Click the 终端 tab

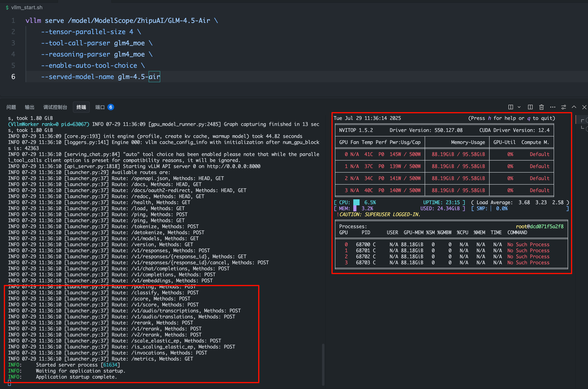click(81, 107)
